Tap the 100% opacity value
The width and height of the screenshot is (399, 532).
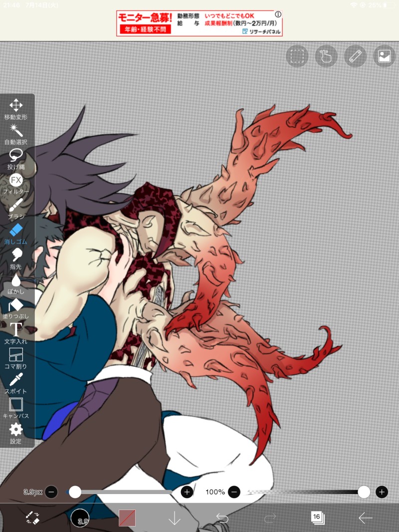(215, 492)
